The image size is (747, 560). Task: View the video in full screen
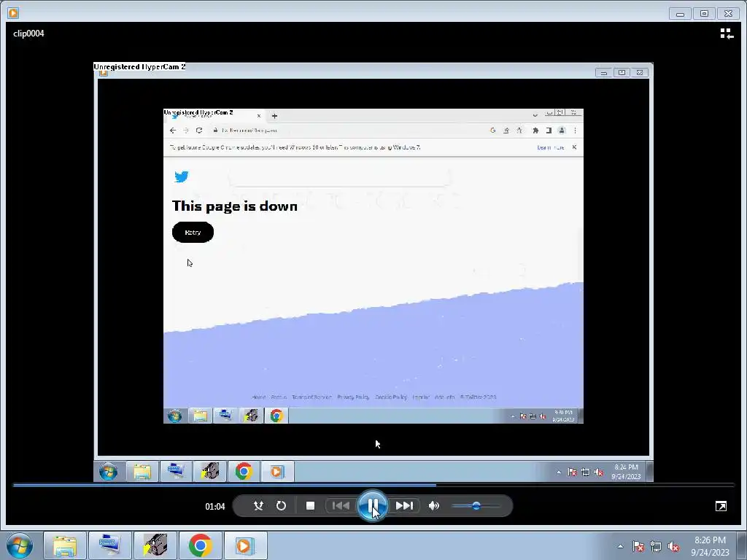(x=721, y=506)
